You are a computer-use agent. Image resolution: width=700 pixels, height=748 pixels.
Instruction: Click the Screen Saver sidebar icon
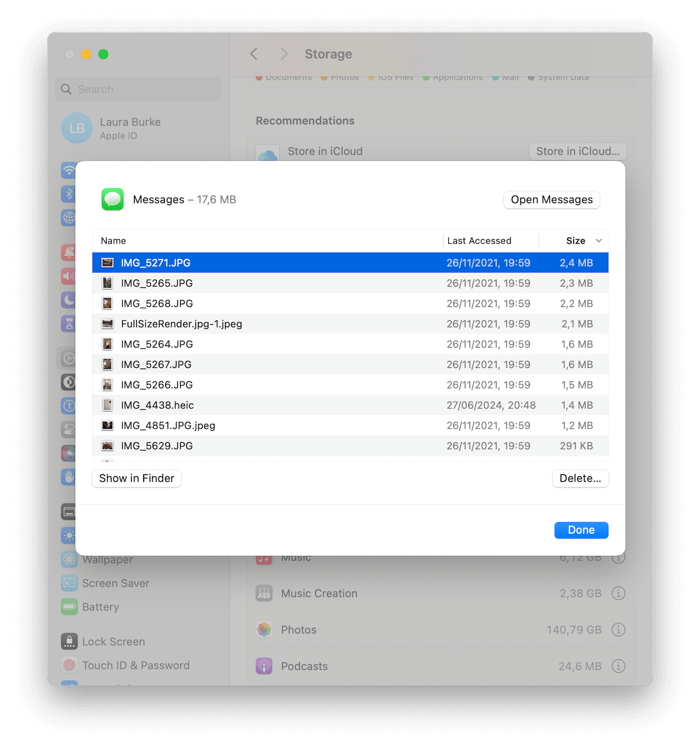(x=69, y=583)
